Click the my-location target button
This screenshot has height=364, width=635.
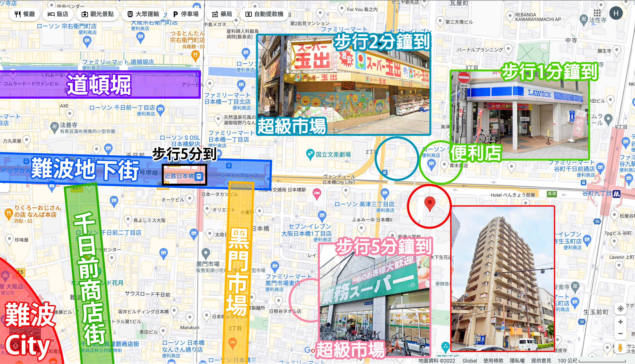click(620, 309)
